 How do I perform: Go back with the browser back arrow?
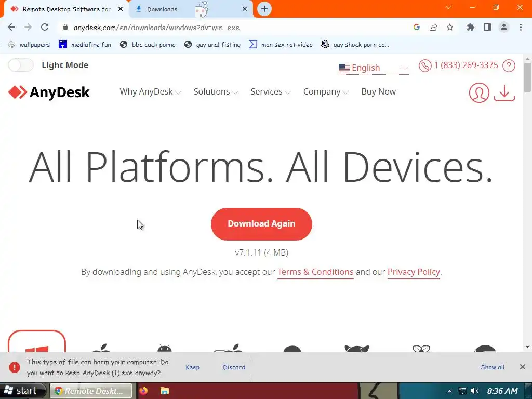[x=11, y=27]
